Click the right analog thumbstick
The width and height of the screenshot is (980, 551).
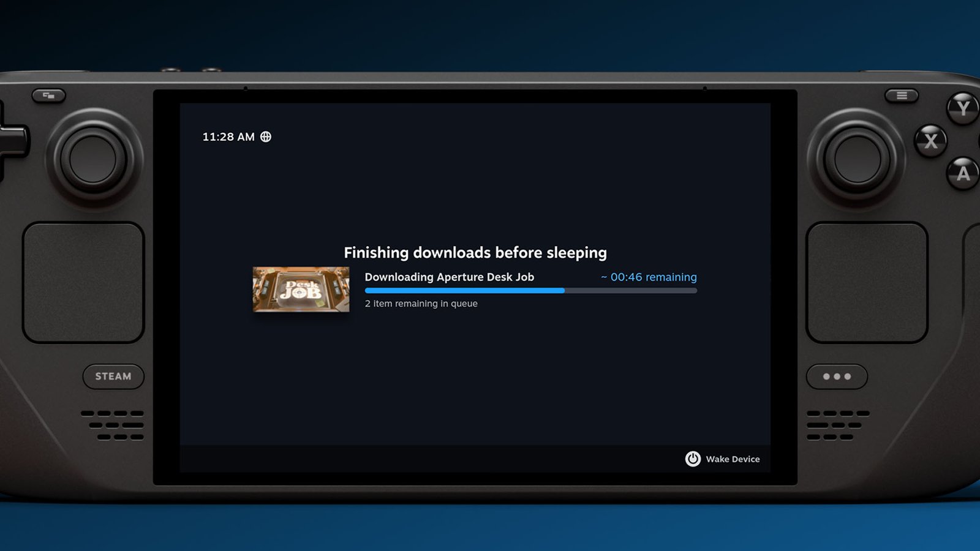click(x=857, y=159)
